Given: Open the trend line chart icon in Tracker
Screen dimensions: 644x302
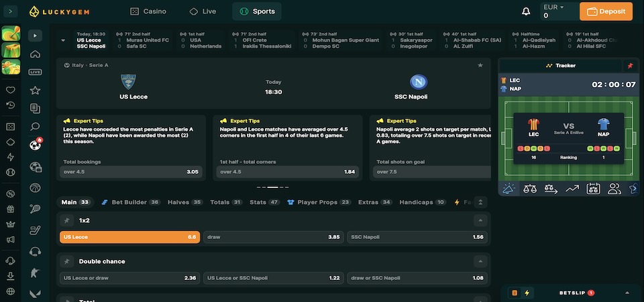Looking at the screenshot, I should point(572,189).
